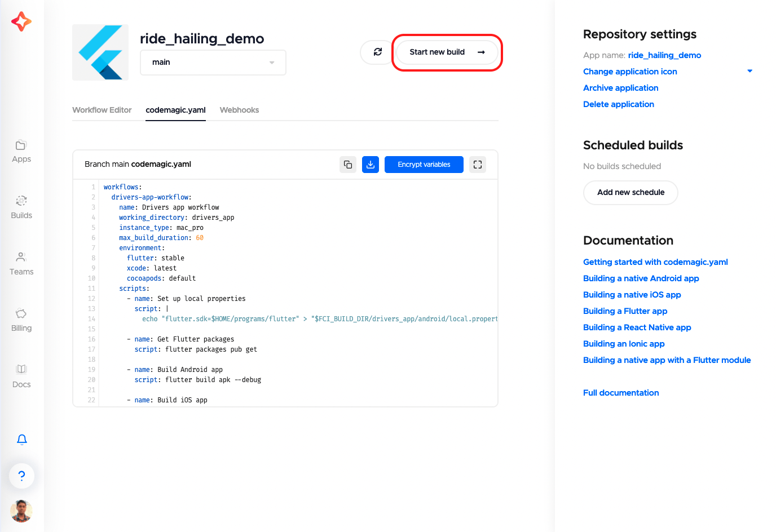Click 'xcode: latest' line
The height and width of the screenshot is (532, 776).
point(152,268)
